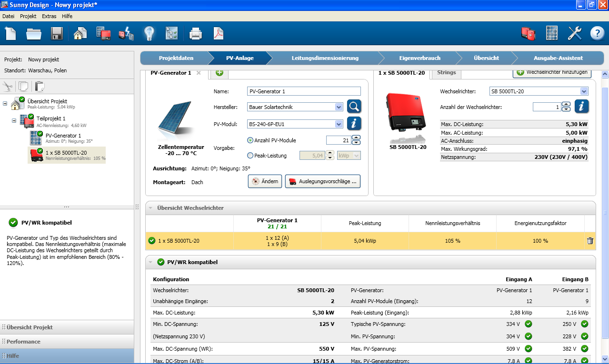
Task: Open project data via the house toolbar icon
Action: [80, 33]
